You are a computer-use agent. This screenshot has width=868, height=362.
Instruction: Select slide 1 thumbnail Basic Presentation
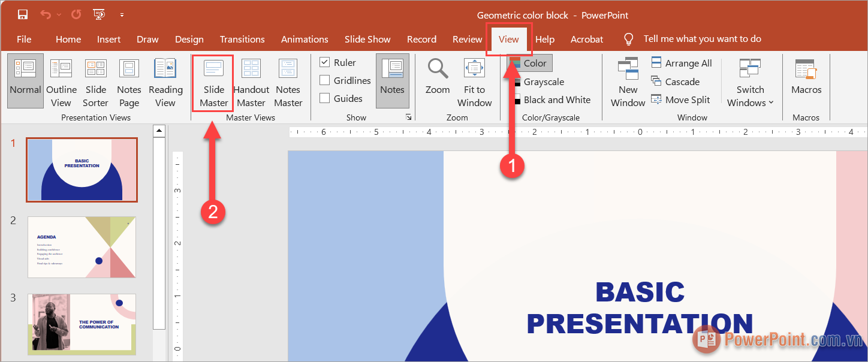click(82, 170)
